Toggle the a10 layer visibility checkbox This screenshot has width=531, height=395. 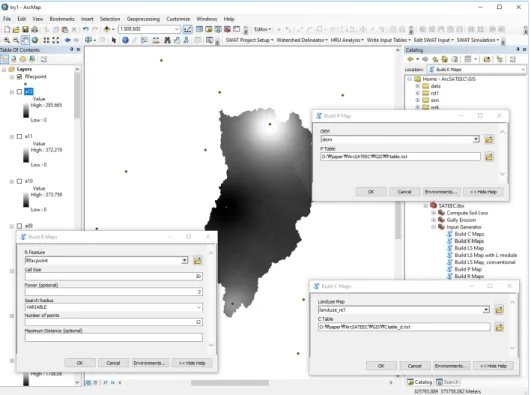point(19,181)
